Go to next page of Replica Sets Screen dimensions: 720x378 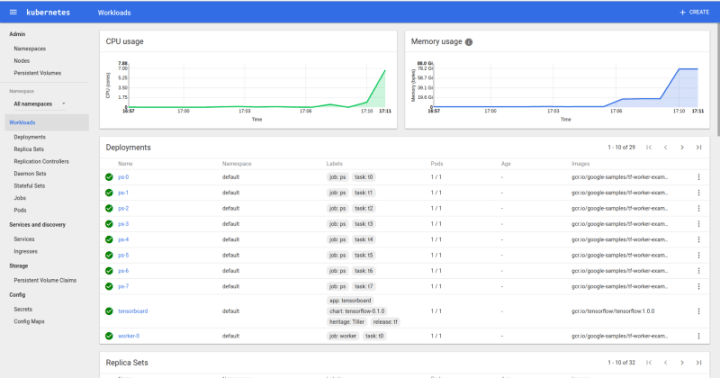coord(682,362)
